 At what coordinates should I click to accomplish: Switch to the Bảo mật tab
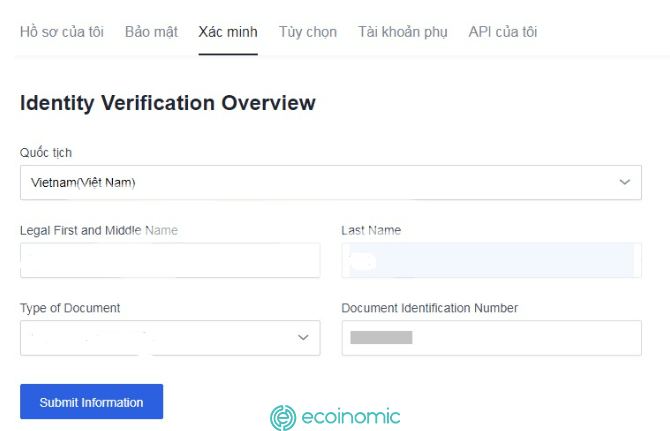coord(151,32)
